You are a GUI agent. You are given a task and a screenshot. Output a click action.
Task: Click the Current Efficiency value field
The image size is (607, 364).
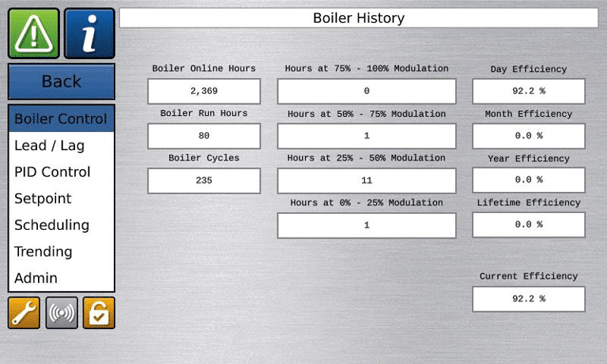pyautogui.click(x=529, y=299)
